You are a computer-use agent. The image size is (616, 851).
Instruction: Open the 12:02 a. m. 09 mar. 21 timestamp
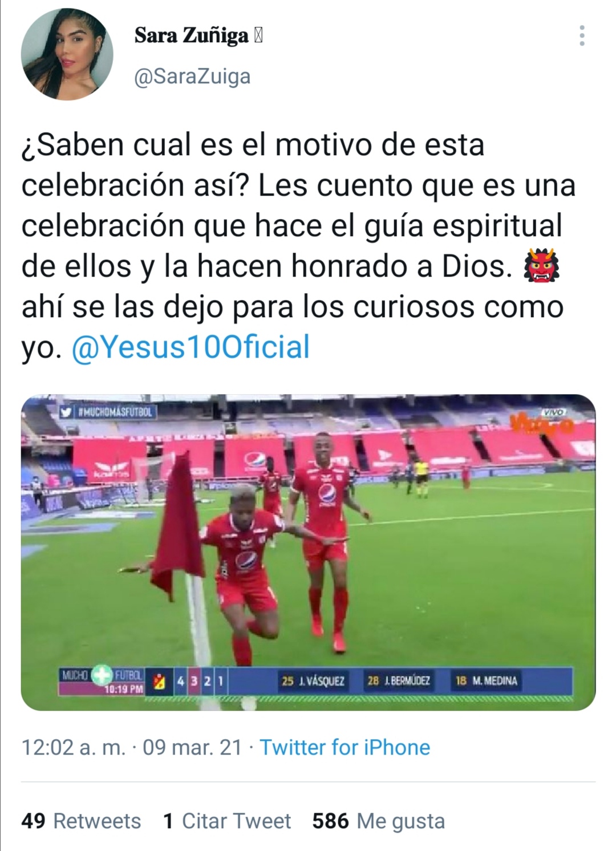(x=132, y=747)
